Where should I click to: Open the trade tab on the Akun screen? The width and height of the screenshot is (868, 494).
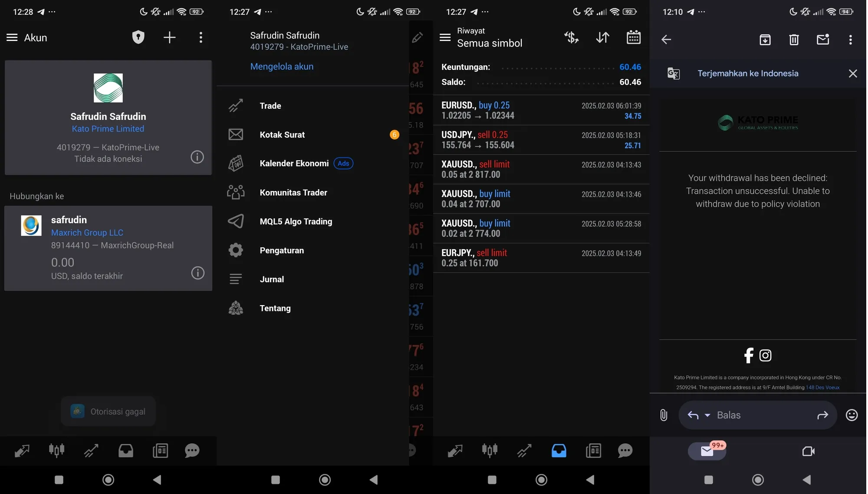coord(91,451)
